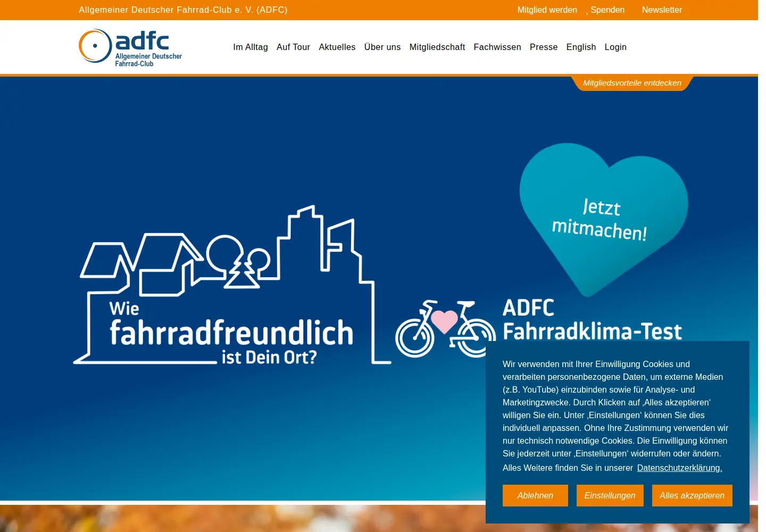The image size is (766, 532).
Task: Open the Spenden link in top bar
Action: tap(607, 10)
